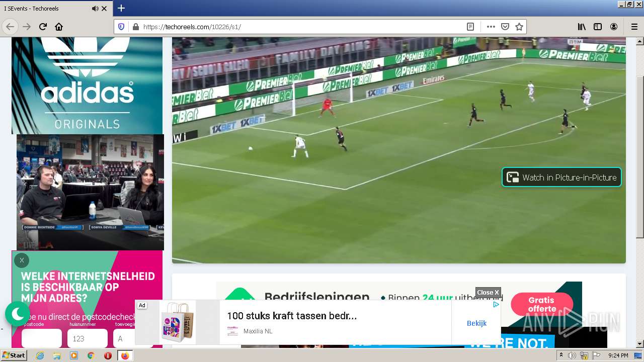The width and height of the screenshot is (644, 362).
Task: Open the 100 stuks kraft tassen ad title
Action: pos(292,316)
